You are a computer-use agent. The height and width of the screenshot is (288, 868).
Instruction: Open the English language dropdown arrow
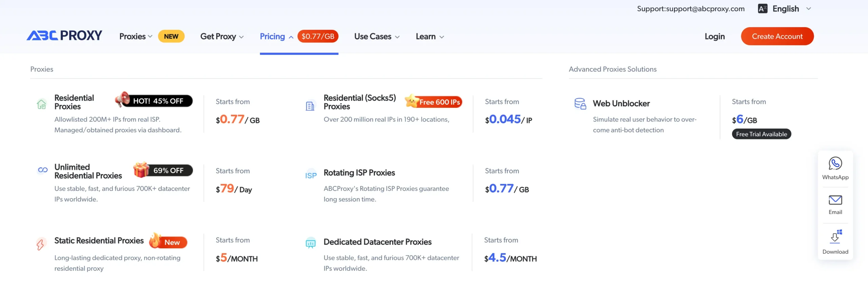coord(808,9)
